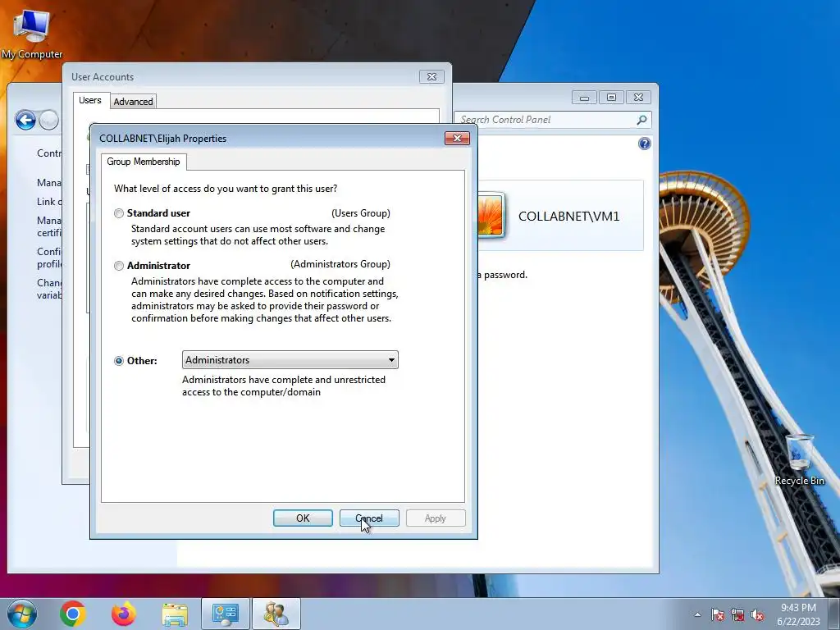Open the My Computer desktop icon

(32, 33)
